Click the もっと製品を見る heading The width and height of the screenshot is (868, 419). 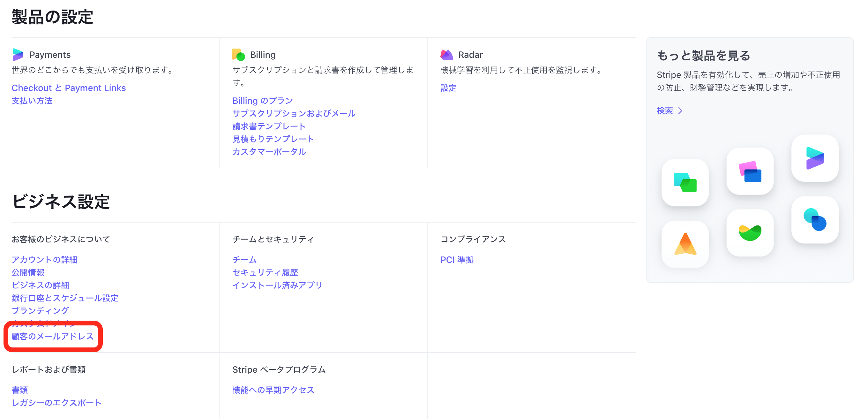tap(704, 56)
